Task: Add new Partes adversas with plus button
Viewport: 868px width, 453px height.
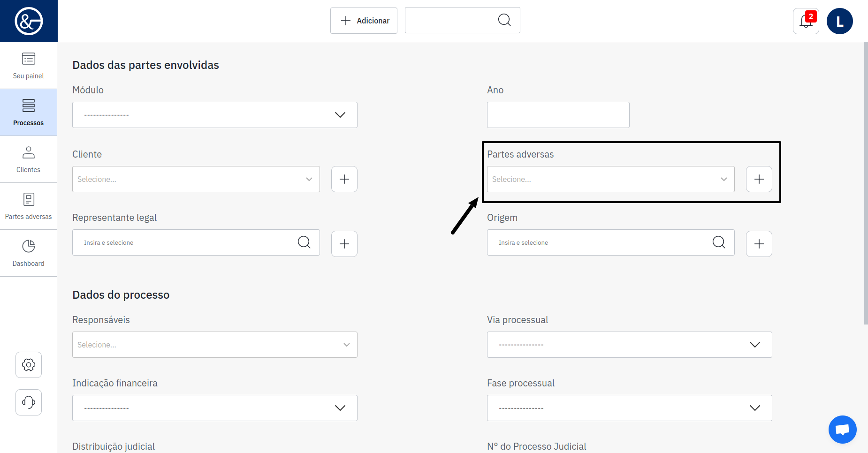Action: tap(759, 179)
